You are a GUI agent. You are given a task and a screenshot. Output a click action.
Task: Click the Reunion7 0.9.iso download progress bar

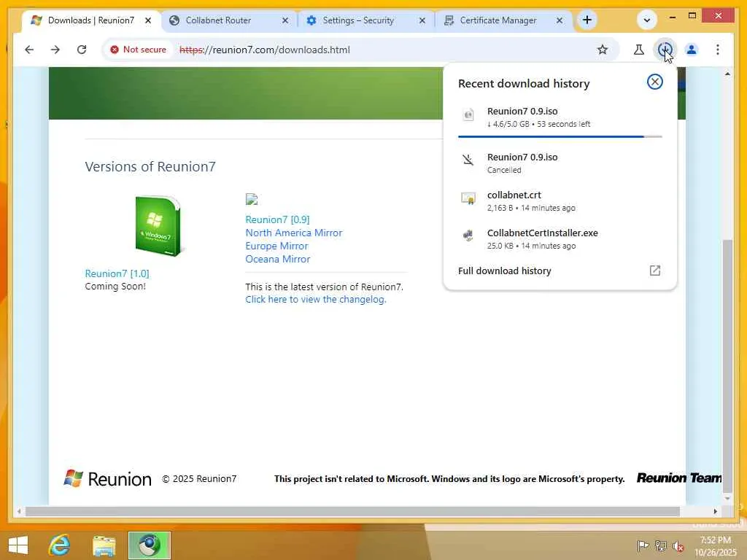(560, 136)
